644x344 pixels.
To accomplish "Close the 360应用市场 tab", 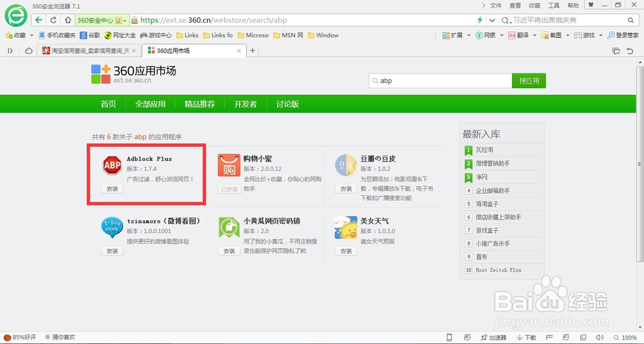I will pyautogui.click(x=239, y=50).
